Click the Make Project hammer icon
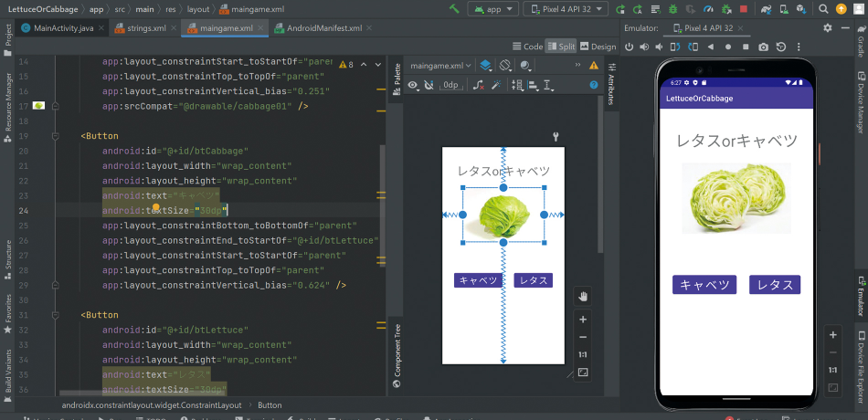The height and width of the screenshot is (420, 868). [x=454, y=9]
